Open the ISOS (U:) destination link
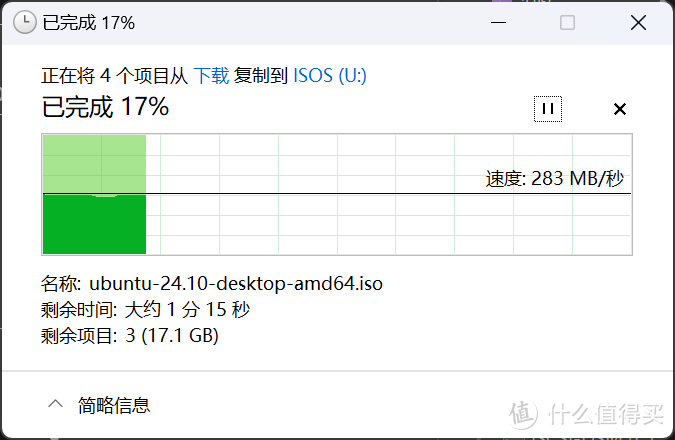The height and width of the screenshot is (440, 675). click(330, 76)
